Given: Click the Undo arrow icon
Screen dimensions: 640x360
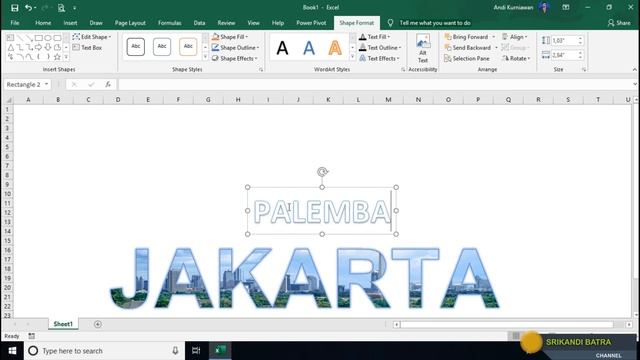Looking at the screenshot, I should tap(28, 8).
